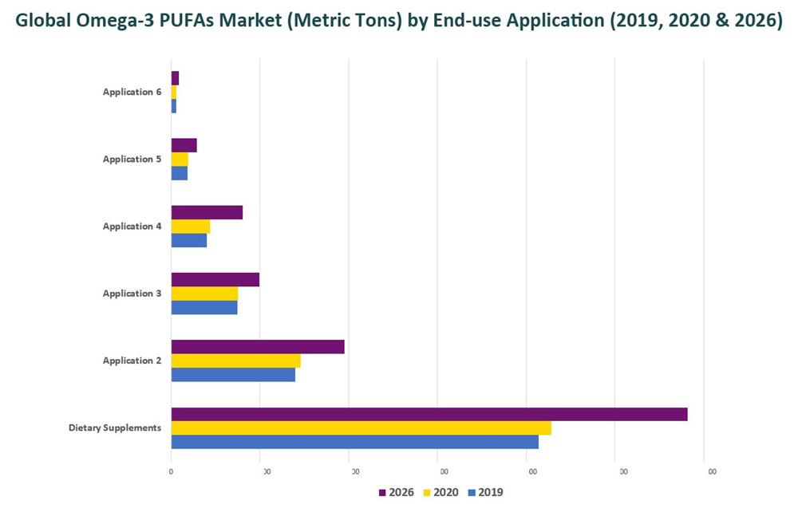Click the purple 2026 legend swatch
The height and width of the screenshot is (532, 798).
(x=382, y=493)
